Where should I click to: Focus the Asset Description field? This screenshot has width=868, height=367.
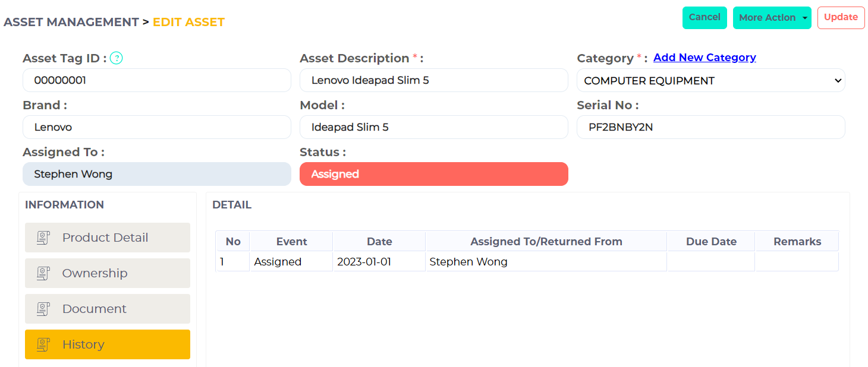(434, 80)
